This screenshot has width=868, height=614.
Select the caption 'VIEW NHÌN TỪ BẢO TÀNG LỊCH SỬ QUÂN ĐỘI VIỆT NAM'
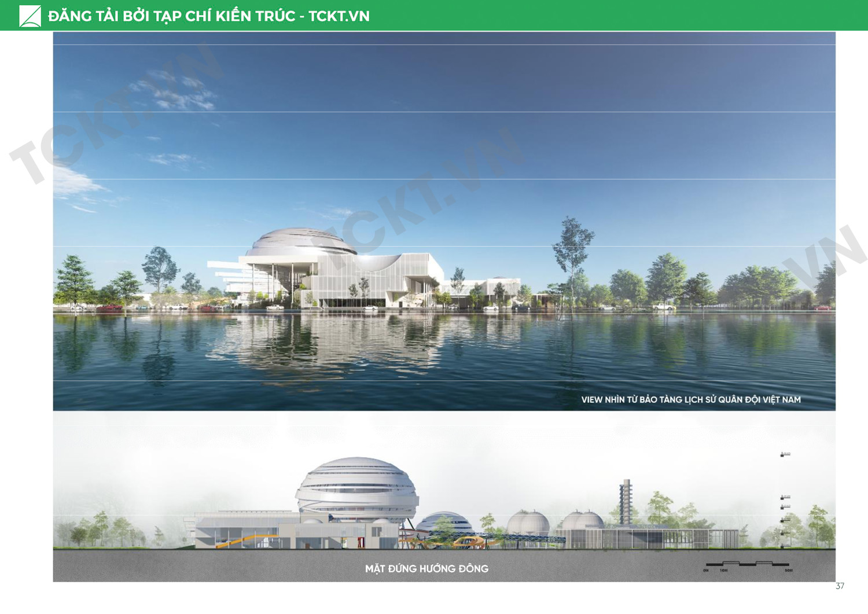point(690,400)
